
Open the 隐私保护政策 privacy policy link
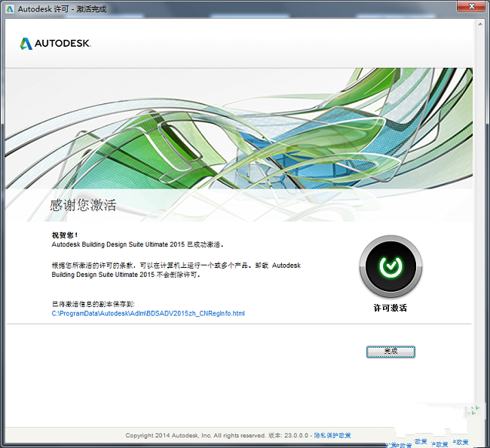pyautogui.click(x=332, y=435)
